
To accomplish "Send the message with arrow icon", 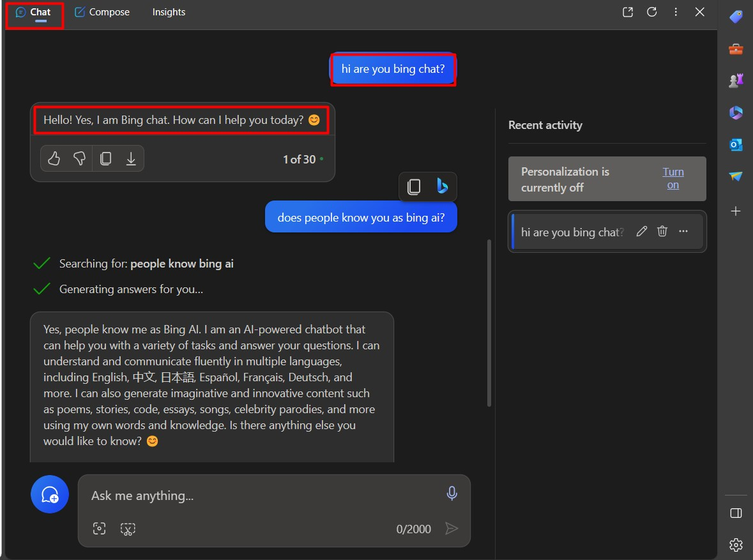I will point(451,529).
